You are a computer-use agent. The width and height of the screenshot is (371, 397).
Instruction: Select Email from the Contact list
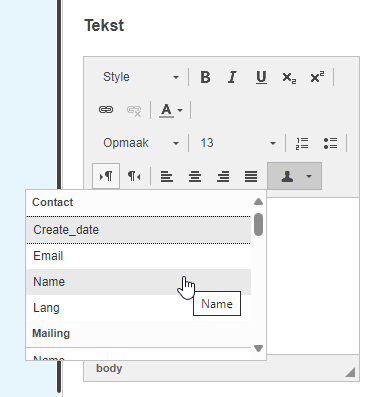(139, 256)
